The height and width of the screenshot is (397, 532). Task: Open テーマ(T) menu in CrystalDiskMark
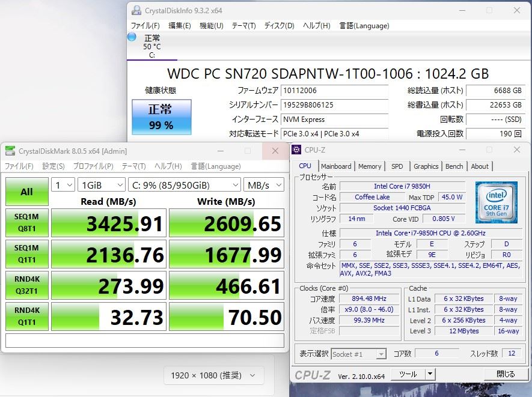(133, 166)
